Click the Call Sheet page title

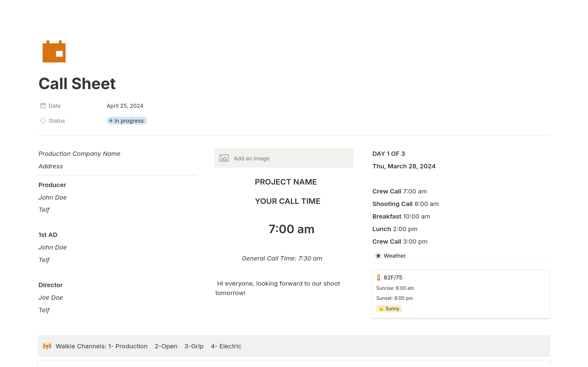[77, 84]
